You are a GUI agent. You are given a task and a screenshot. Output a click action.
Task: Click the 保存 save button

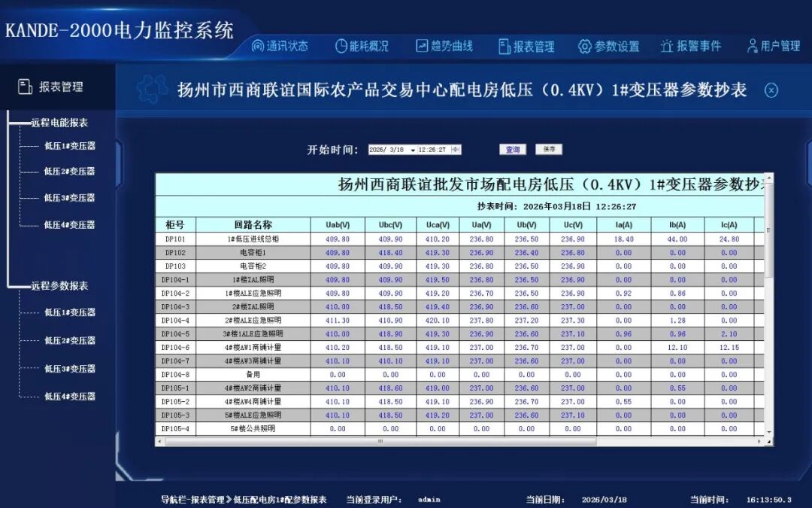[x=549, y=148]
